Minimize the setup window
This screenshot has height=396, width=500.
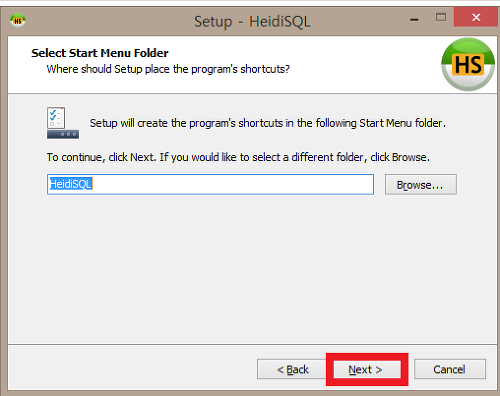click(414, 20)
